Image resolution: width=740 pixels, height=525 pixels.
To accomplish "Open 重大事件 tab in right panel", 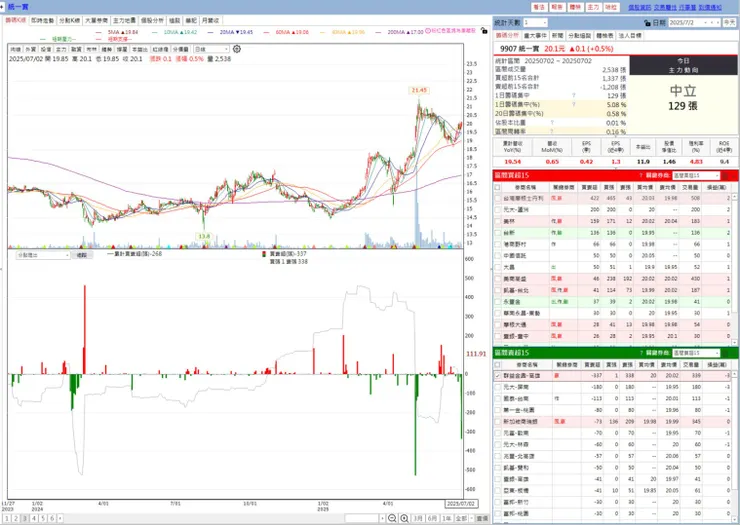I will click(535, 35).
